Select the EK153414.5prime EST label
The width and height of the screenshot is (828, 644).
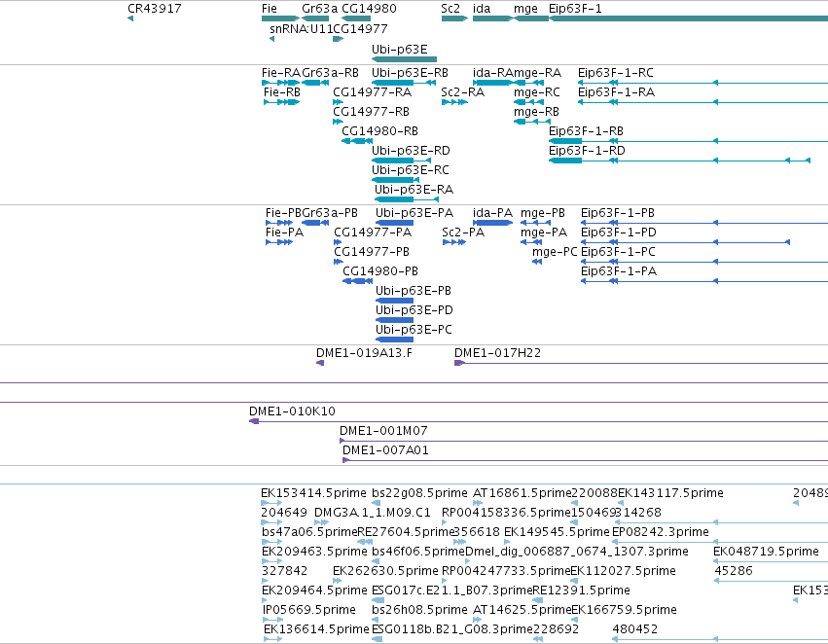pos(313,493)
